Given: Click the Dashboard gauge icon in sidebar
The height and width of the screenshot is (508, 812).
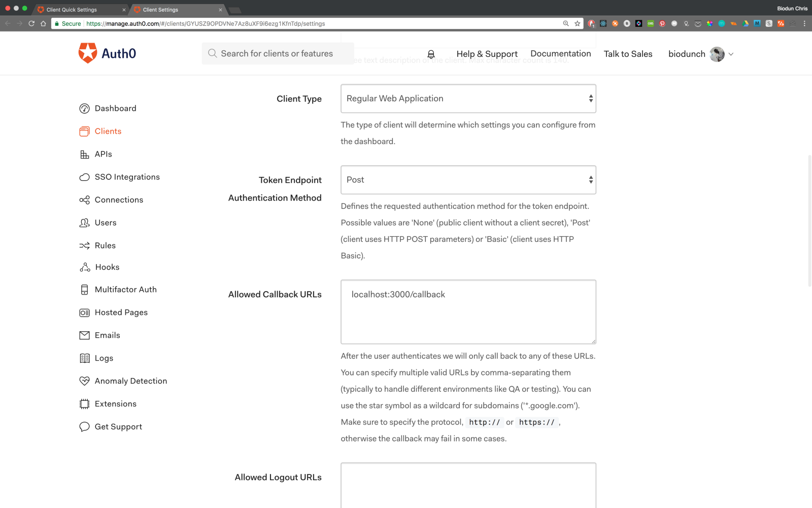Looking at the screenshot, I should pos(84,108).
